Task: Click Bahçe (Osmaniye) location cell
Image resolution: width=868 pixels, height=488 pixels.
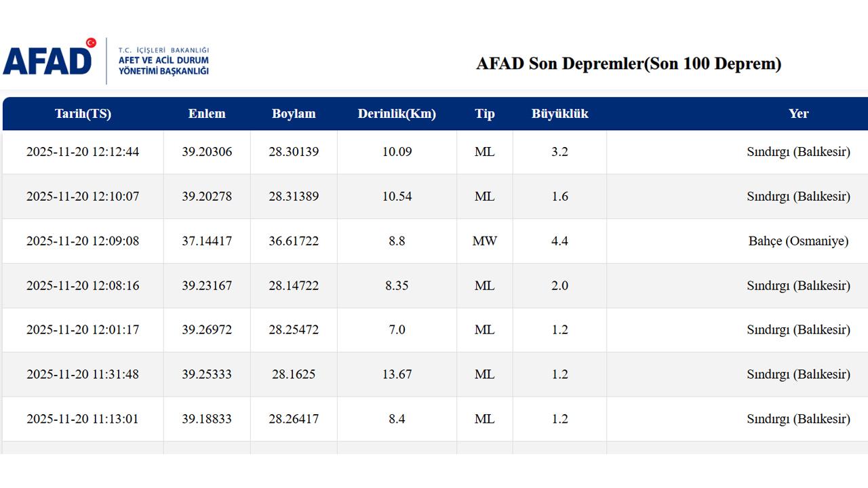Action: click(x=798, y=241)
